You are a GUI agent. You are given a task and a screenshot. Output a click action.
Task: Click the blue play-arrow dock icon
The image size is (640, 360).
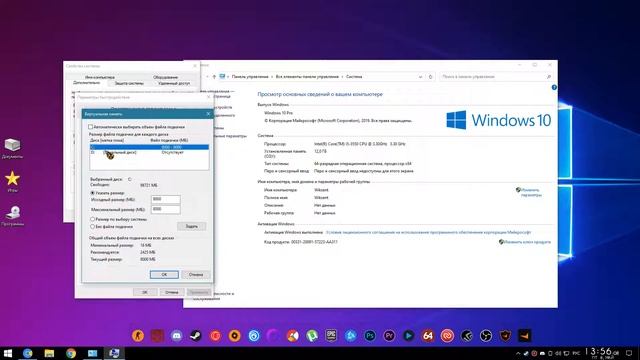point(409,336)
